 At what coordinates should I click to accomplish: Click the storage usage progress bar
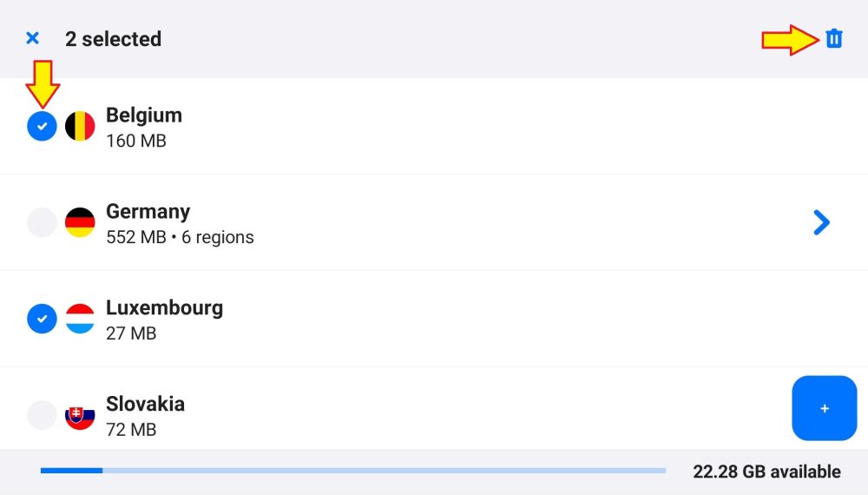tap(352, 471)
